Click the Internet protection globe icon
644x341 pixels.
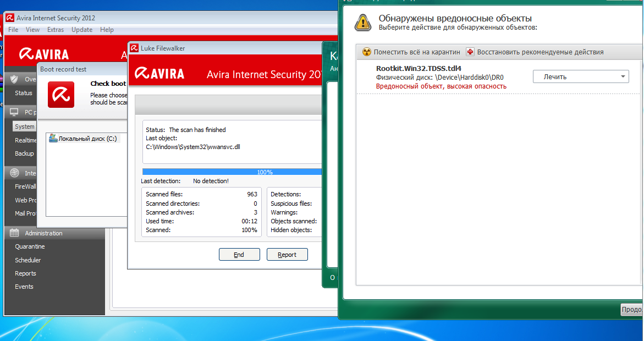click(14, 173)
